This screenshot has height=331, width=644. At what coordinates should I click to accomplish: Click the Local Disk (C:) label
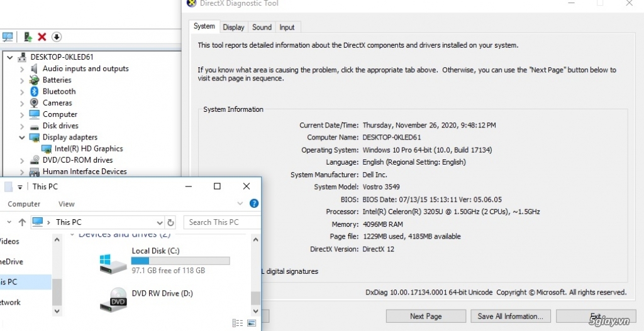156,251
